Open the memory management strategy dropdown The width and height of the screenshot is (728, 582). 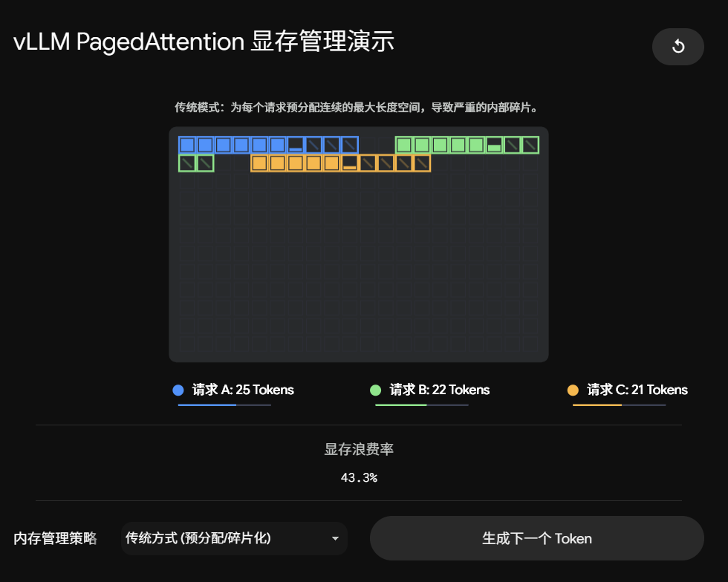[x=234, y=538]
